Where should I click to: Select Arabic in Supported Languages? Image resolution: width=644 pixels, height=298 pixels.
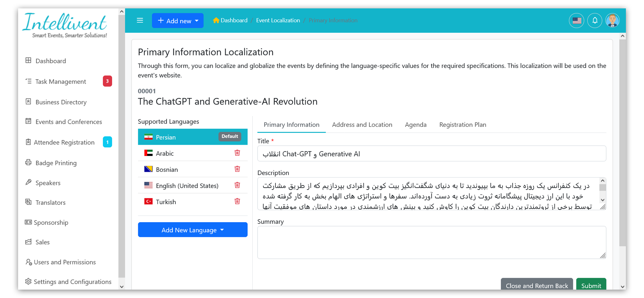click(193, 153)
